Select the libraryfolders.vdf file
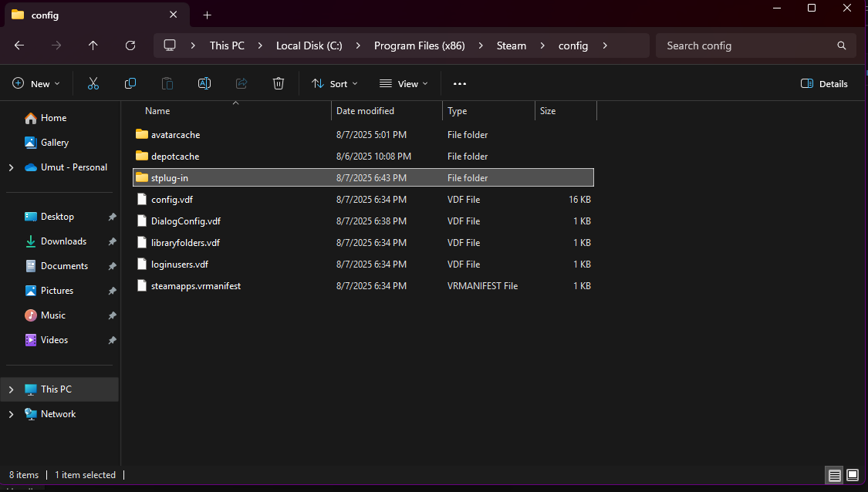868x492 pixels. click(x=363, y=242)
